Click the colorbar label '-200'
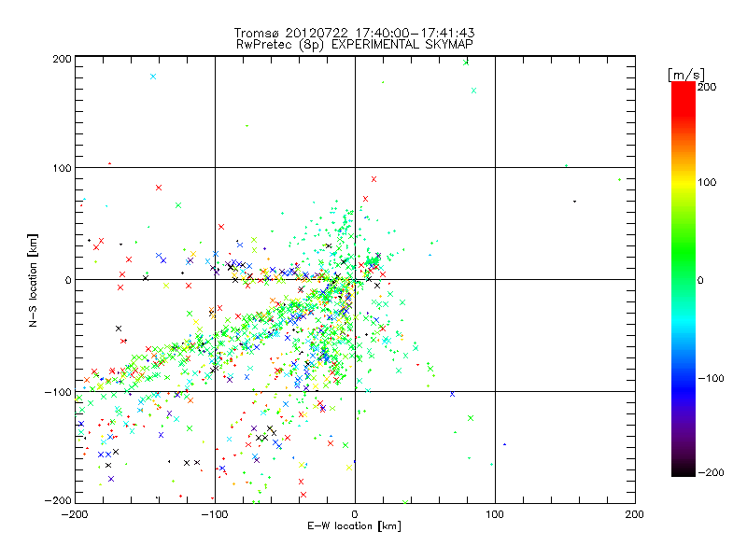747x560 pixels. point(711,472)
